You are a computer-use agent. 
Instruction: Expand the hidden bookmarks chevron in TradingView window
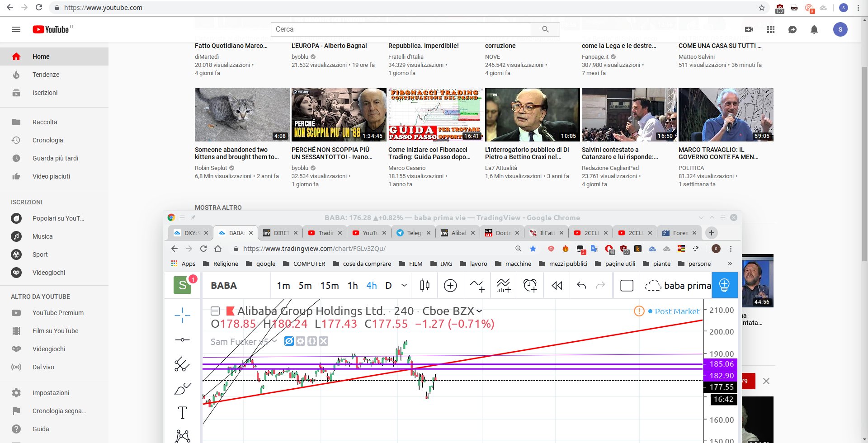point(730,264)
